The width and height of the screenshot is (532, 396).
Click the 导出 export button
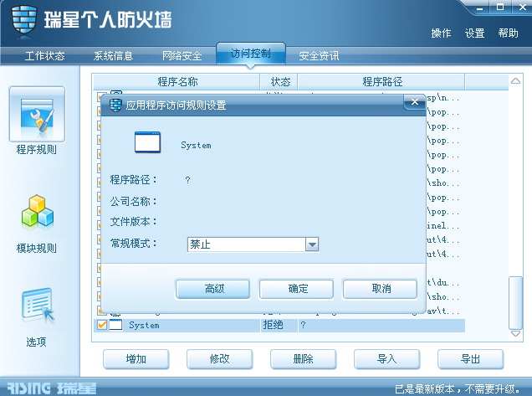471,359
